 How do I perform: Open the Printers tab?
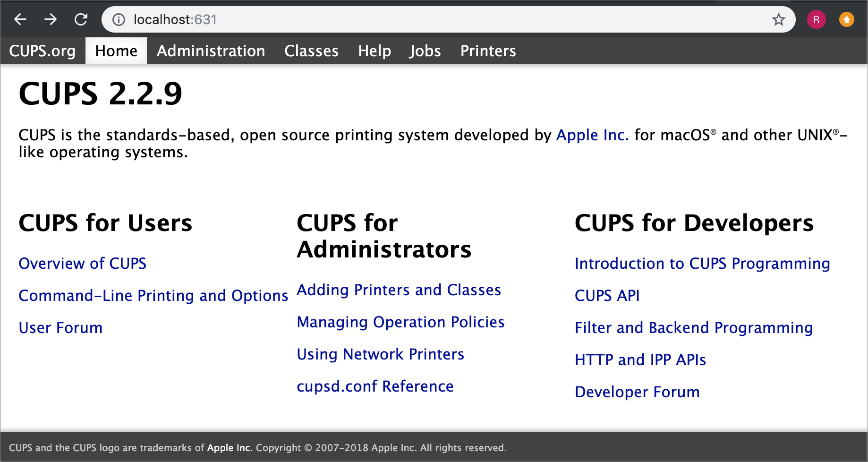click(x=488, y=51)
